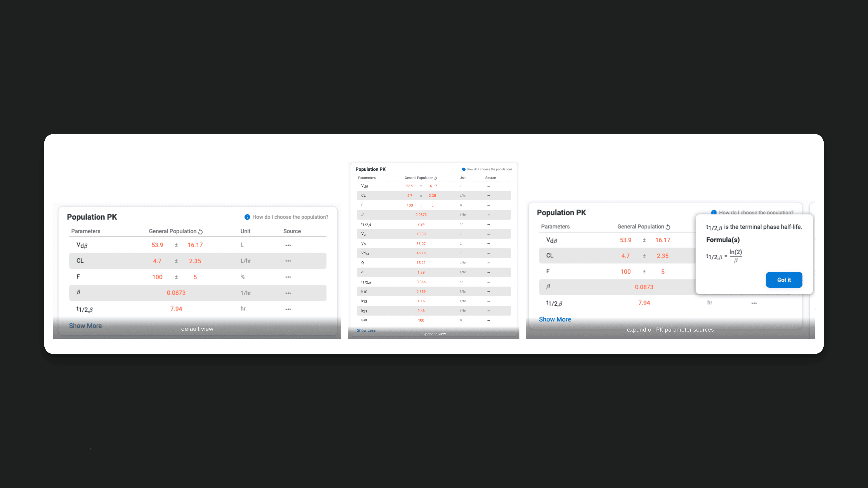Open source dots for k12 row in expanded view
868x488 pixels.
488,301
